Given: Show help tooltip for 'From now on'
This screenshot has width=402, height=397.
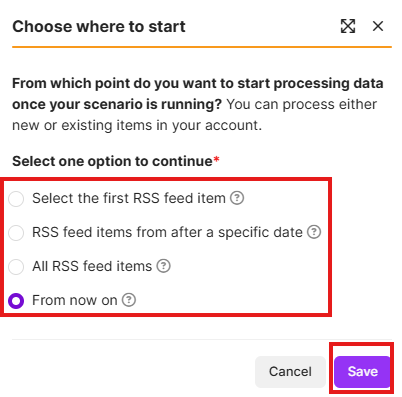Looking at the screenshot, I should pyautogui.click(x=129, y=300).
